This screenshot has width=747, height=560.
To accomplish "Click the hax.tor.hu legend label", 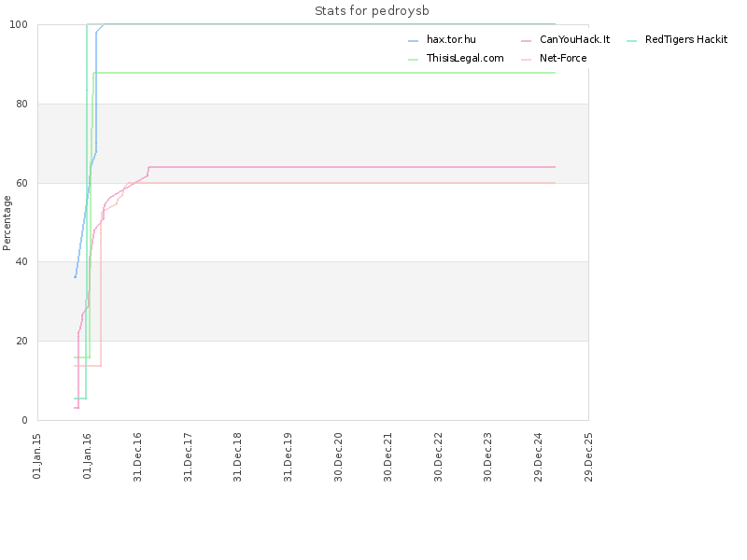I will (x=451, y=39).
